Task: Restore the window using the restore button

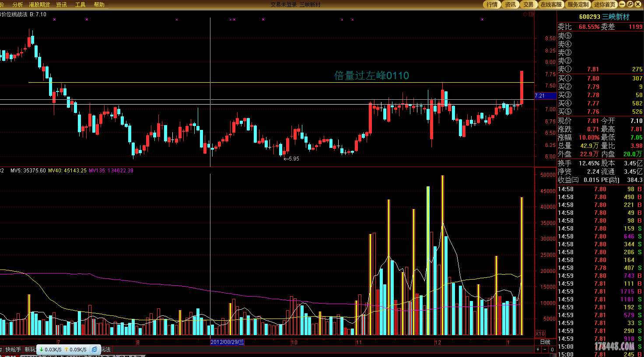Action: (630, 4)
